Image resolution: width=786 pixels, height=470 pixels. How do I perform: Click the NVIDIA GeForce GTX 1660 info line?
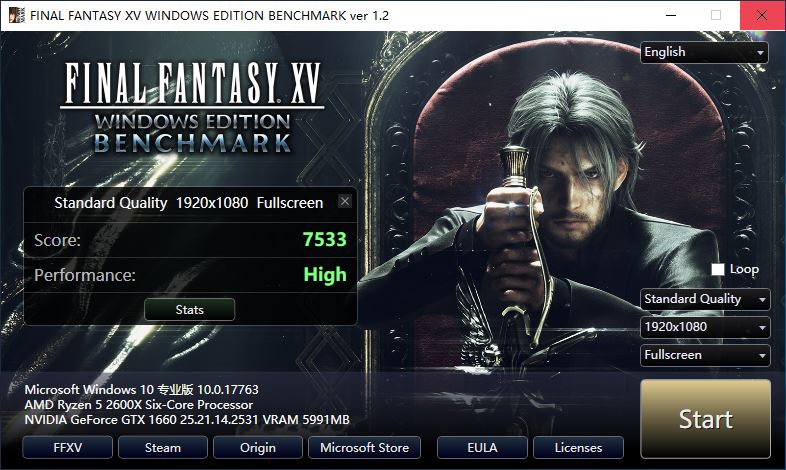pos(187,420)
